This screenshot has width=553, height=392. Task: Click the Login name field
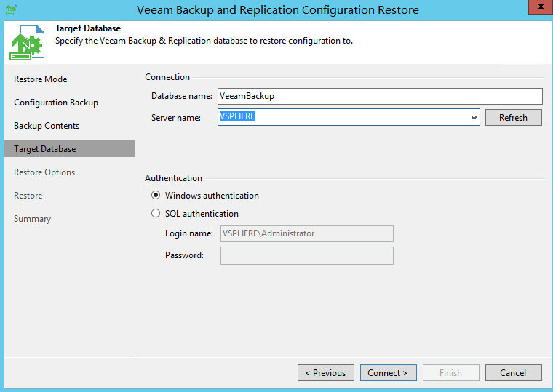[x=307, y=233]
